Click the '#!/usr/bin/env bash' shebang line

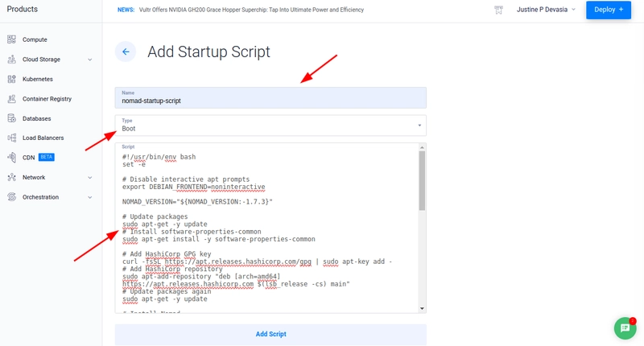click(159, 157)
